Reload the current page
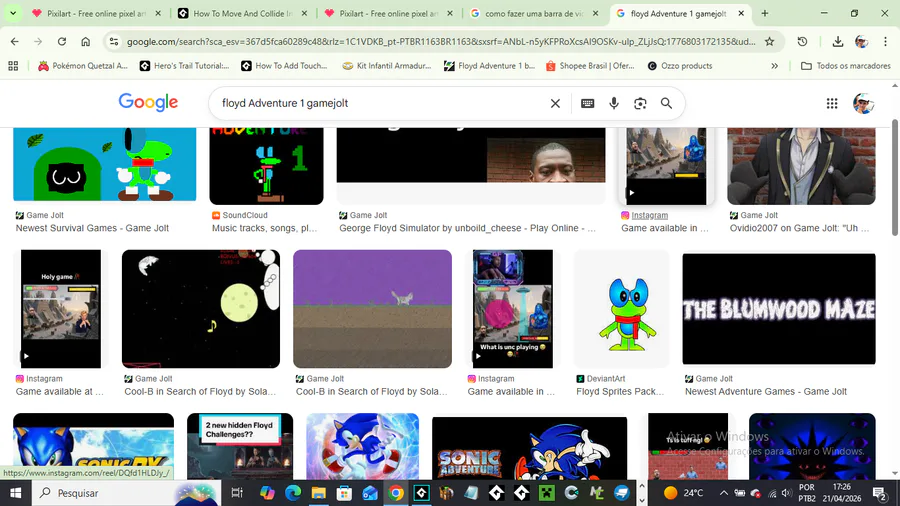900x506 pixels. pos(61,41)
